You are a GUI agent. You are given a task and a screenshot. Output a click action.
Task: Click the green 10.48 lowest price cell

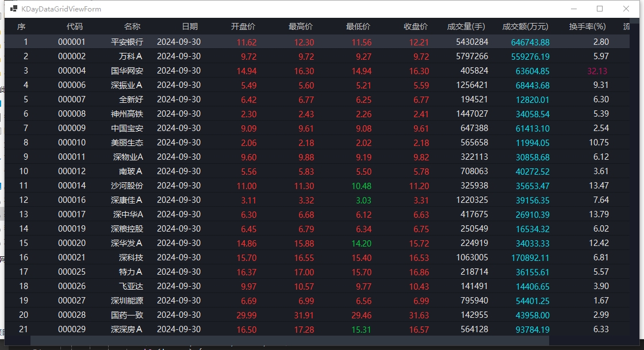[x=361, y=186]
